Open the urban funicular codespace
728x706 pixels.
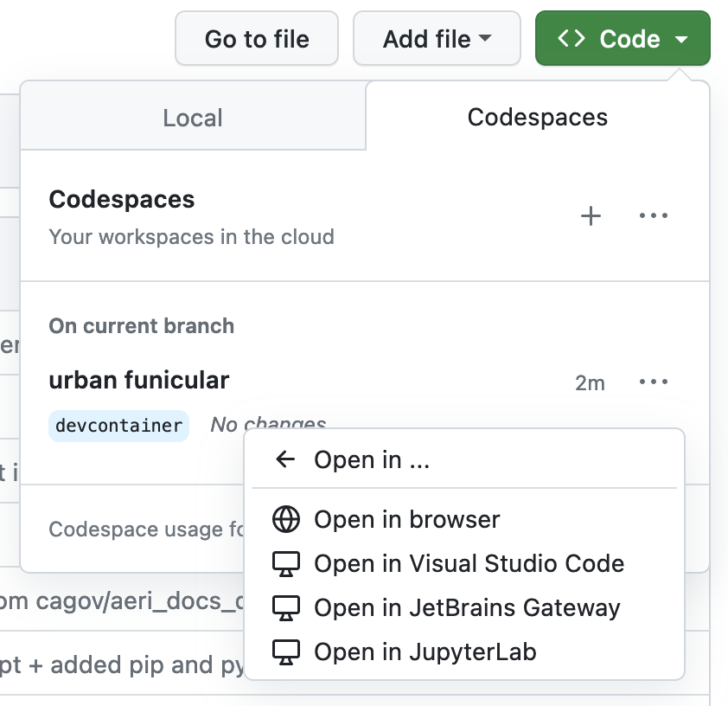139,380
